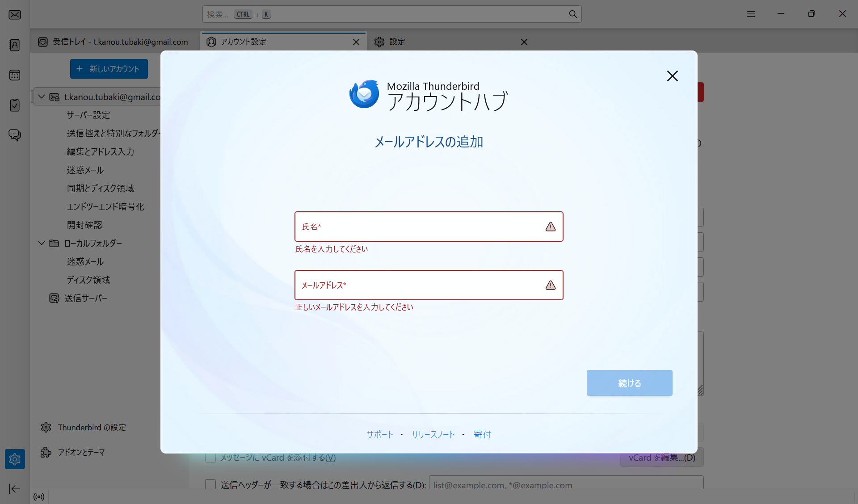Screen dimensions: 858x504
Task: Collapse the spaces toolbar
Action: [15, 489]
